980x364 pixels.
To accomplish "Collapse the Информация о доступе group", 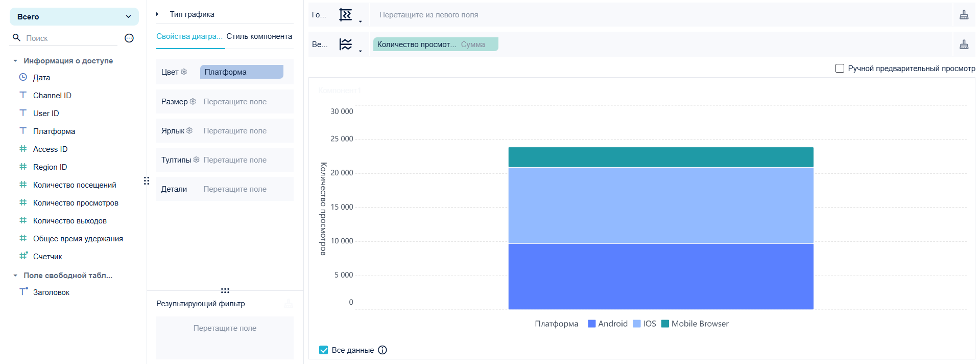I will [15, 61].
